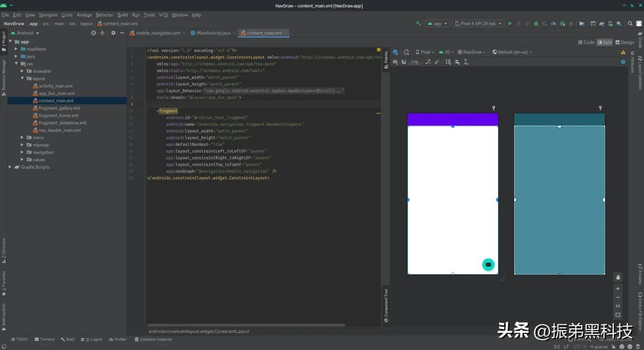
Task: Open the VCS menu
Action: click(x=163, y=15)
